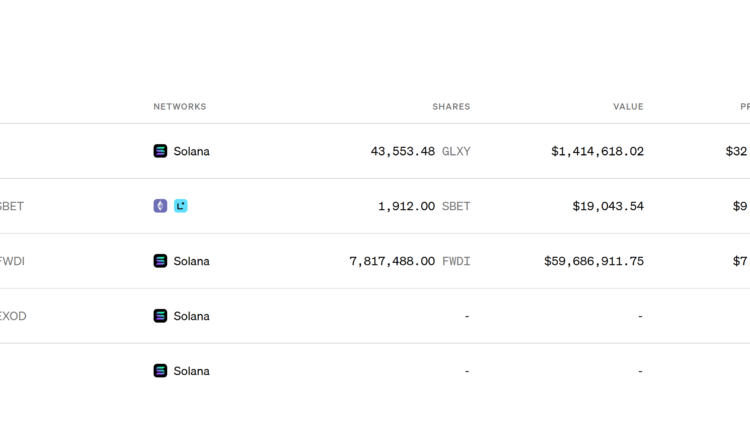Viewport: 750px width, 430px height.
Task: Click the Solana label in GLXY row
Action: coord(191,151)
